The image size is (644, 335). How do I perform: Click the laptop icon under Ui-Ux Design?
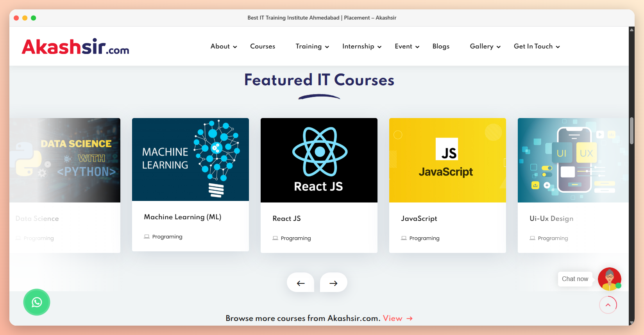(x=532, y=238)
